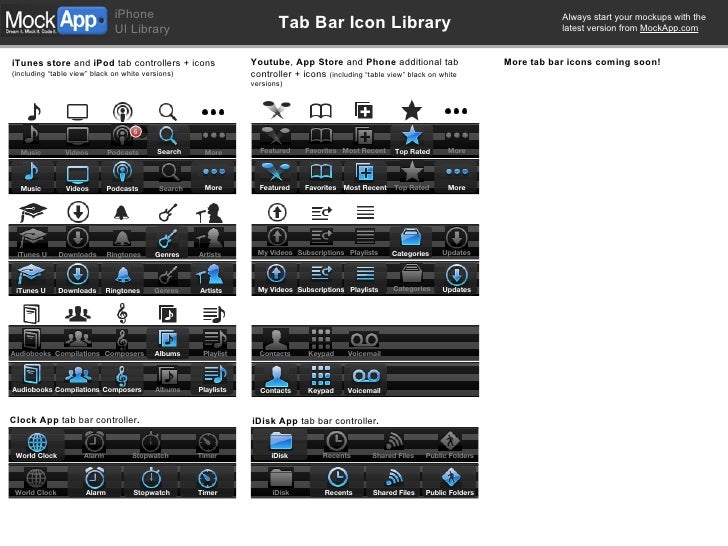This screenshot has height=546, width=728.
Task: Select the blue Compilations tab
Action: coord(77,379)
